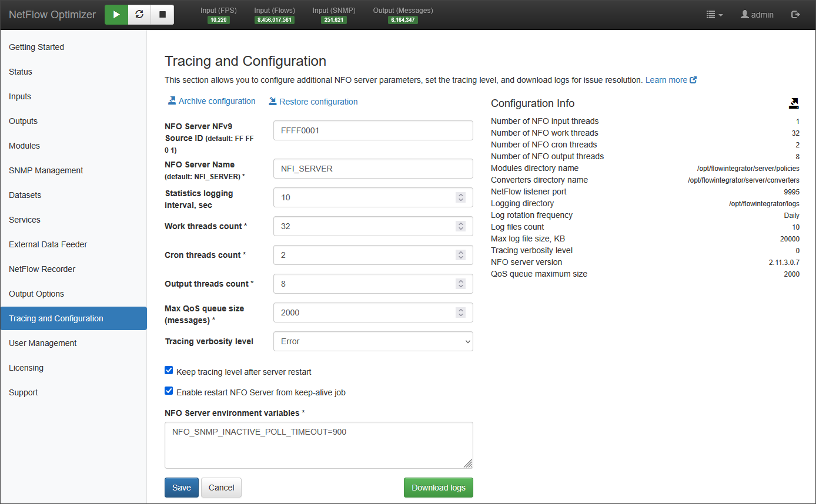Image resolution: width=816 pixels, height=504 pixels.
Task: Adjust Cron threads count stepper arrows
Action: click(x=461, y=255)
